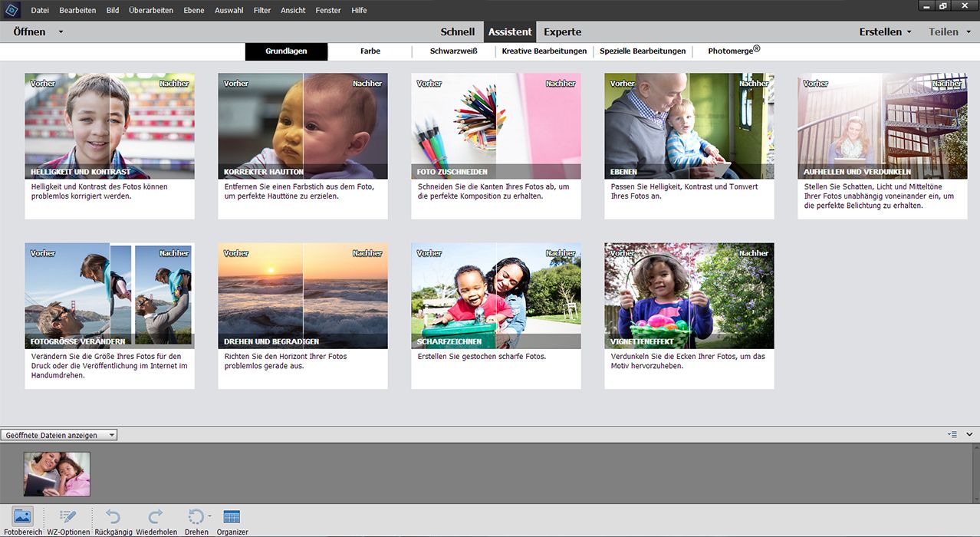Image resolution: width=980 pixels, height=537 pixels.
Task: Collapse the photo bin chevron
Action: click(x=969, y=434)
